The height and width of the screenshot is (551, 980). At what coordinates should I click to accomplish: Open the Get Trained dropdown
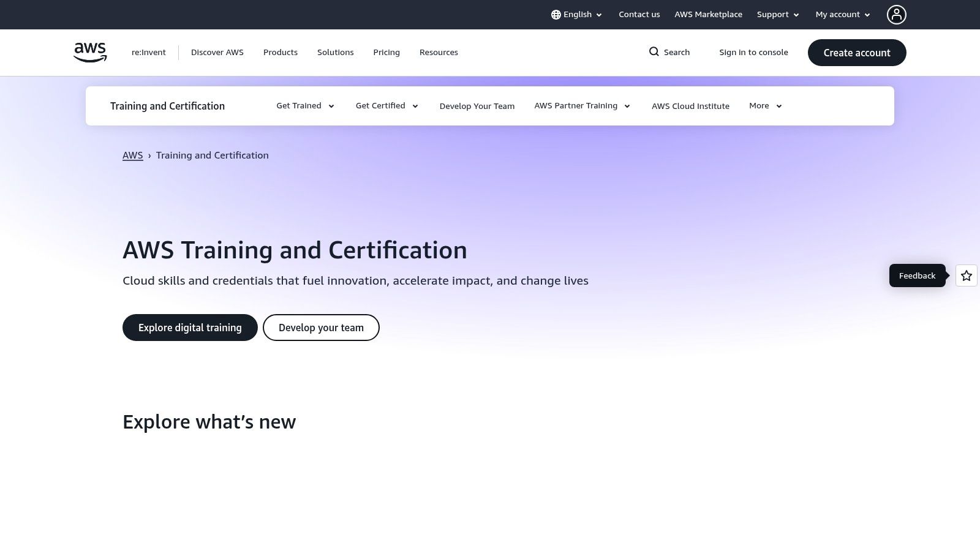coord(304,105)
